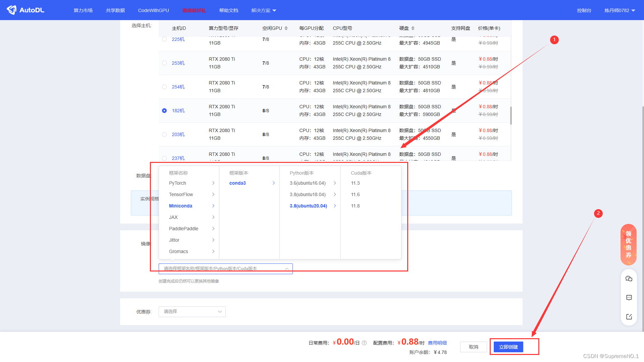Select Cuda version 11.8

point(371,206)
